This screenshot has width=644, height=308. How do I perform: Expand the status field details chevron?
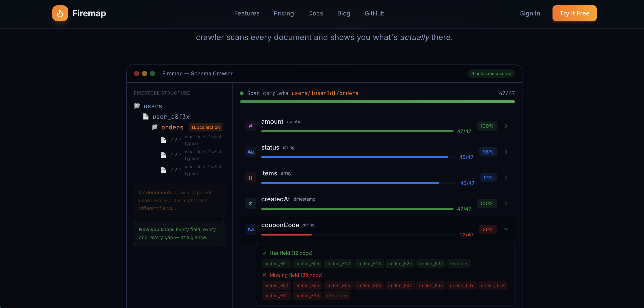506,152
